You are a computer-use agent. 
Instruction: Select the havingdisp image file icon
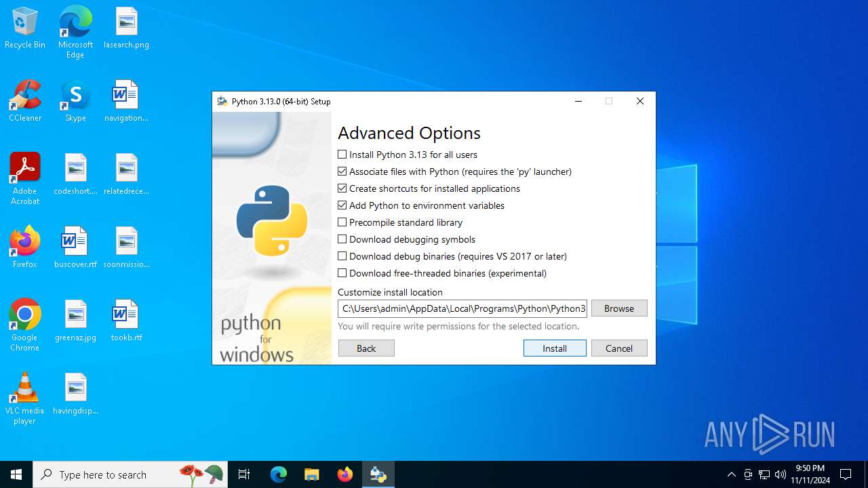(x=75, y=394)
